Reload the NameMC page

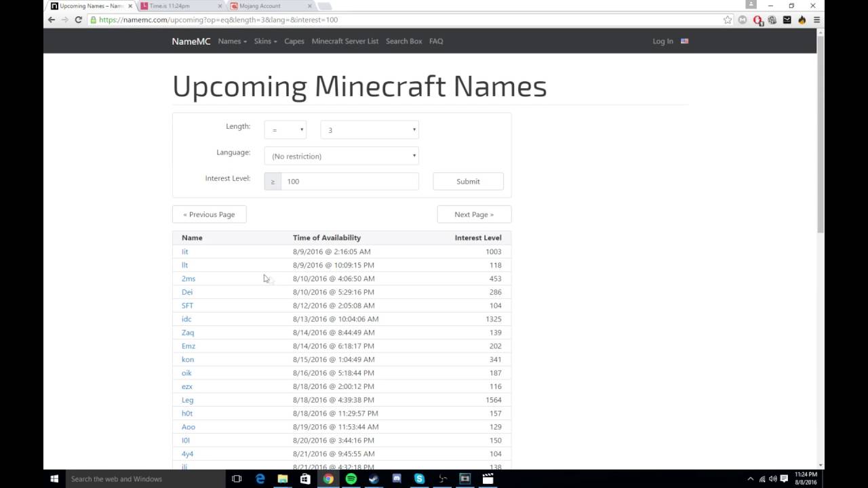click(79, 20)
